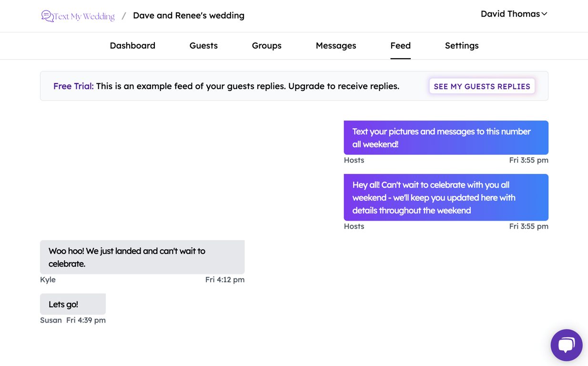
Task: Navigate to the Groups tab
Action: click(x=266, y=45)
